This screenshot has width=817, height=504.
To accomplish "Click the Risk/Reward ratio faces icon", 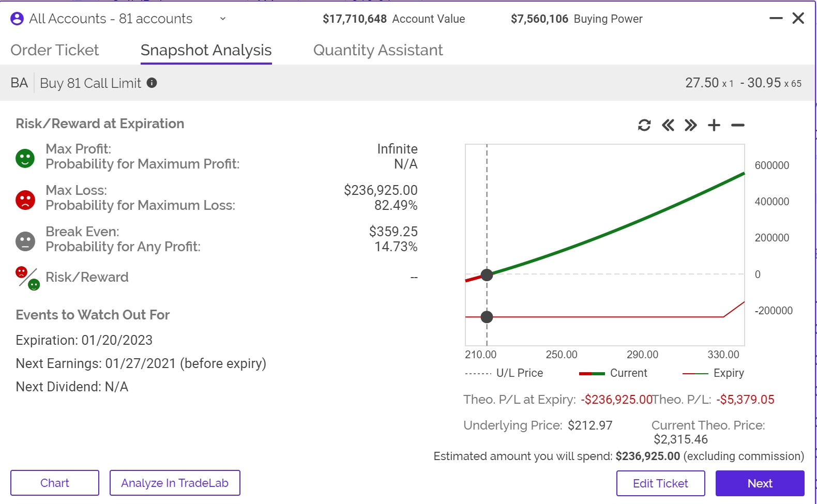I will click(x=27, y=278).
